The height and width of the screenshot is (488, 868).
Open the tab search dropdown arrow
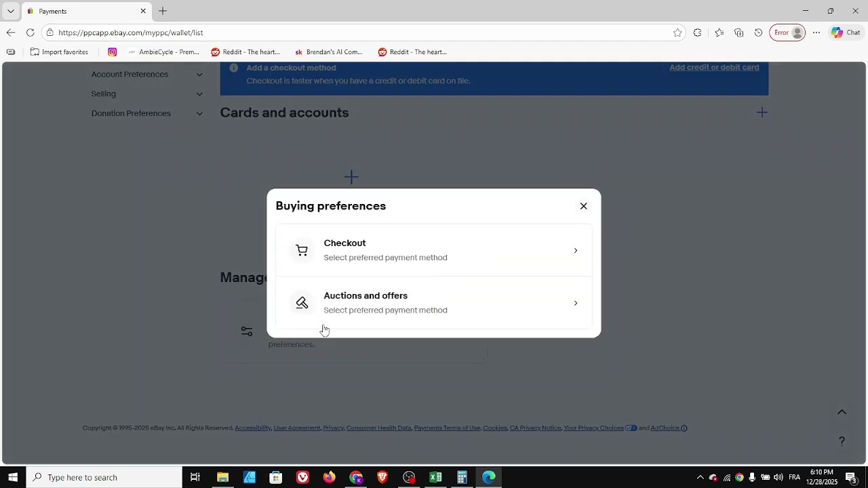[x=10, y=11]
